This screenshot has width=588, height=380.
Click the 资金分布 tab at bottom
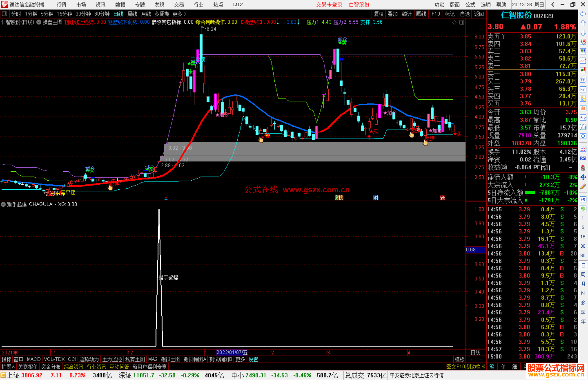[51, 367]
